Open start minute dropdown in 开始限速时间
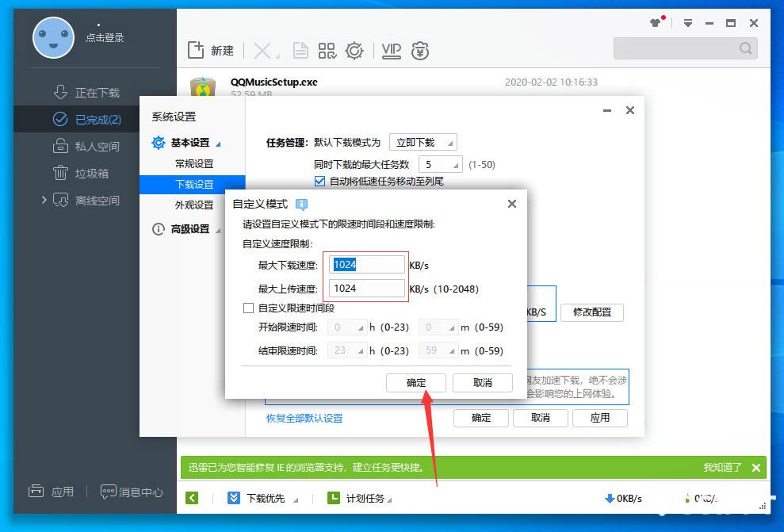This screenshot has height=532, width=784. (438, 327)
